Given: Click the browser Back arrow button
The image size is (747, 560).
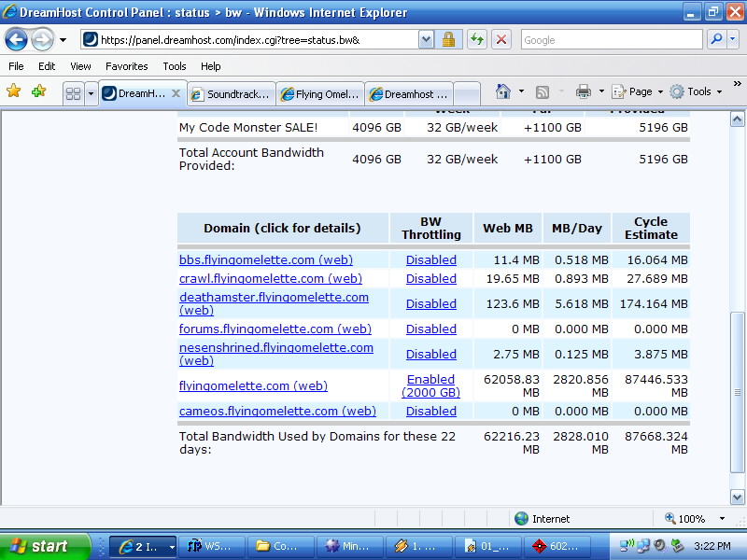Looking at the screenshot, I should click(x=16, y=39).
